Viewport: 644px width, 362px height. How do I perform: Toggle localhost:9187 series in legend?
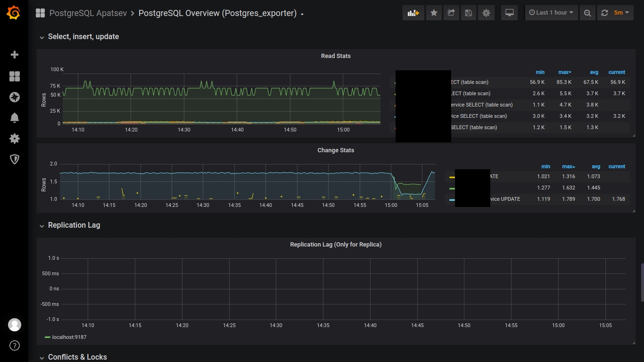[69, 337]
